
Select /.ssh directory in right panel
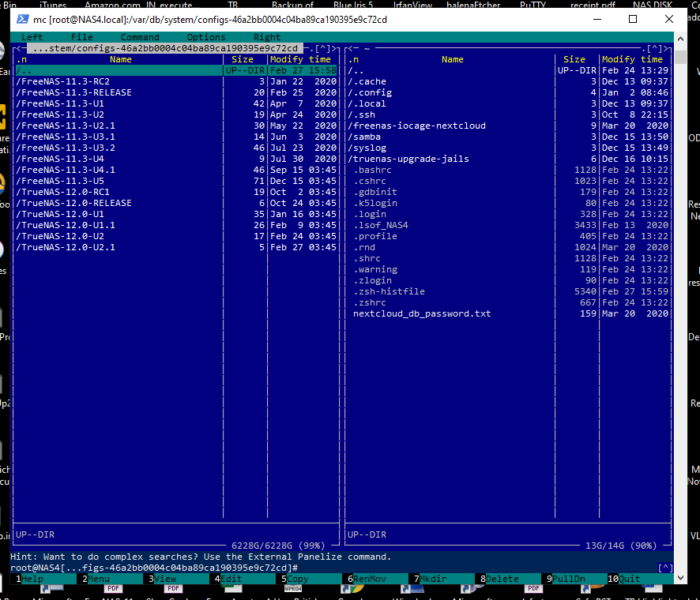508,114
